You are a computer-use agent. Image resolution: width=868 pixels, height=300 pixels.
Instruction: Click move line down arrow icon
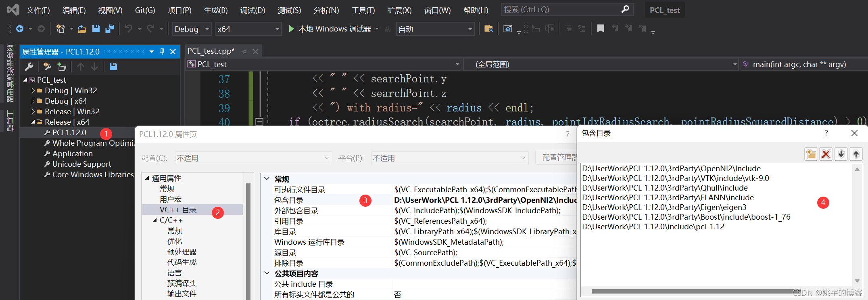pos(841,154)
